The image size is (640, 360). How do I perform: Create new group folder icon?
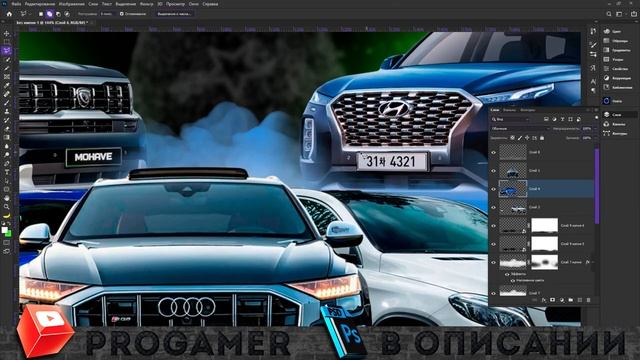pos(571,300)
